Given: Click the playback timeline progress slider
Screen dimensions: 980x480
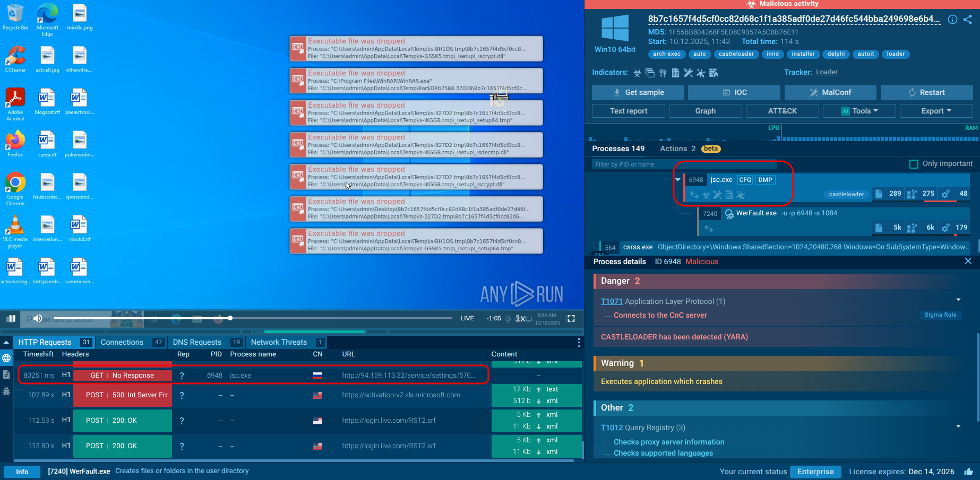Looking at the screenshot, I should pyautogui.click(x=229, y=318).
